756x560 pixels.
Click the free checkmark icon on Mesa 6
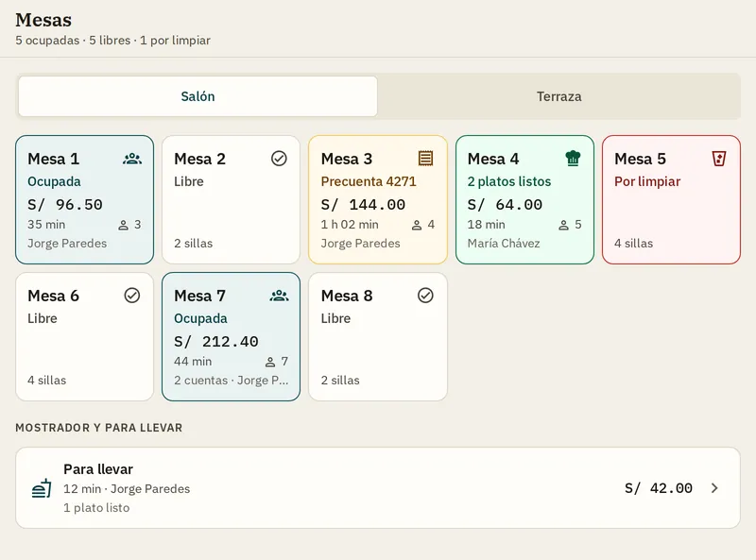pos(132,296)
